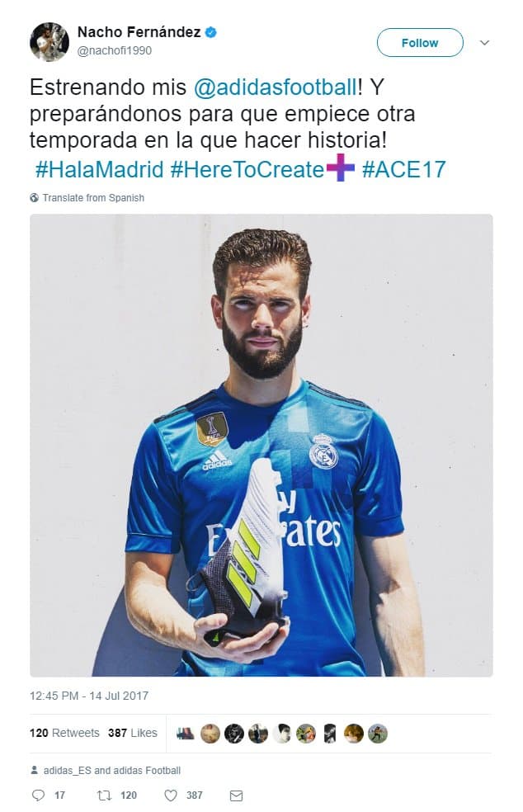Open first liker avatar with boots
The width and height of the screenshot is (523, 812).
[x=186, y=734]
